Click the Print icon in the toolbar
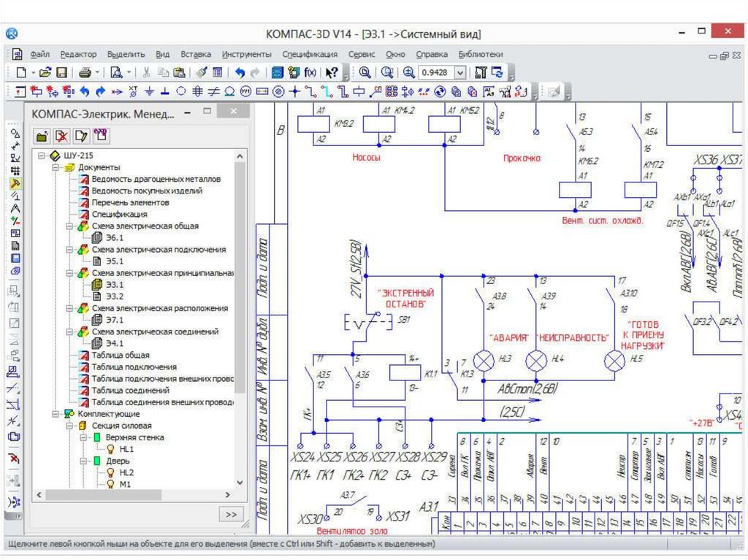The height and width of the screenshot is (560, 748). pyautogui.click(x=85, y=72)
